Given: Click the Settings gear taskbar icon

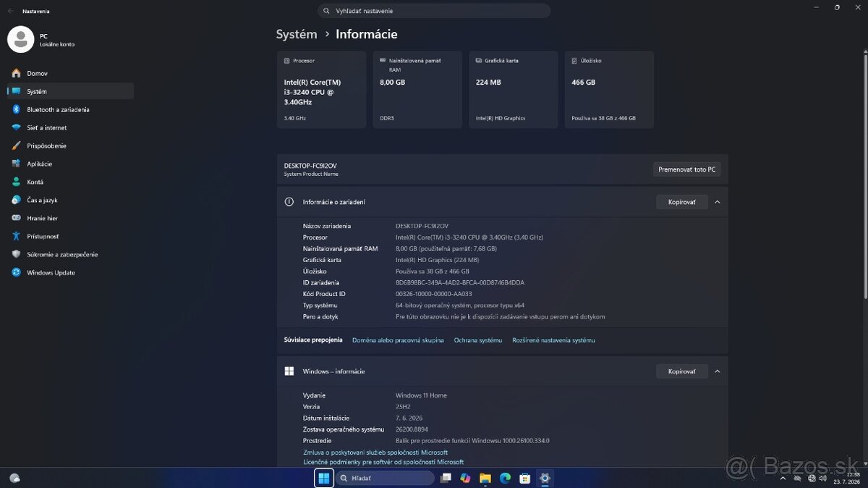Looking at the screenshot, I should pyautogui.click(x=545, y=478).
